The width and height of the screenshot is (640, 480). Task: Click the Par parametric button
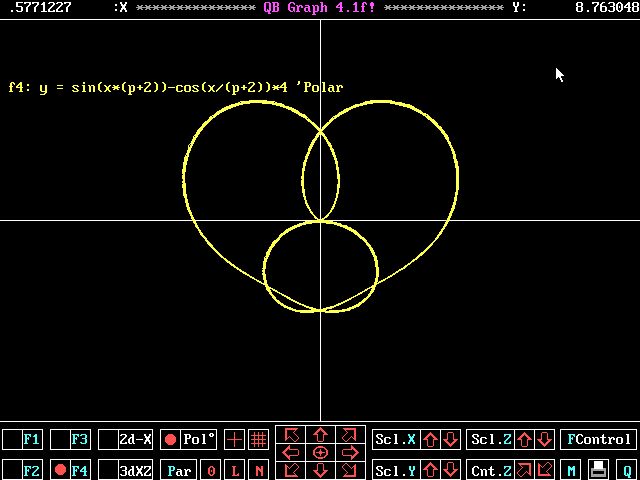coord(179,470)
